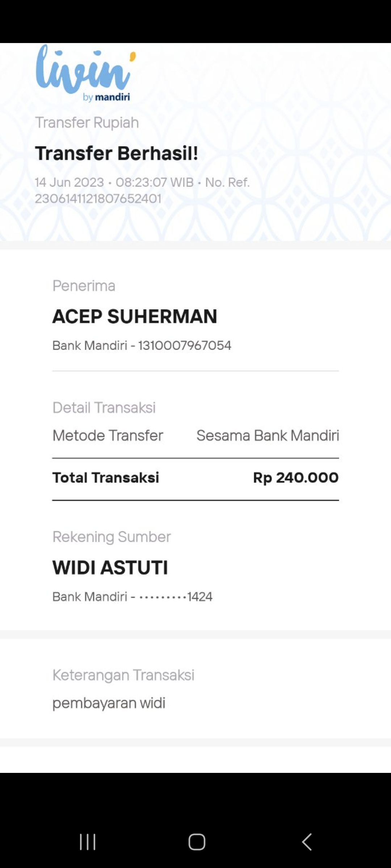
Task: Tap the Android recent apps icon
Action: click(88, 842)
